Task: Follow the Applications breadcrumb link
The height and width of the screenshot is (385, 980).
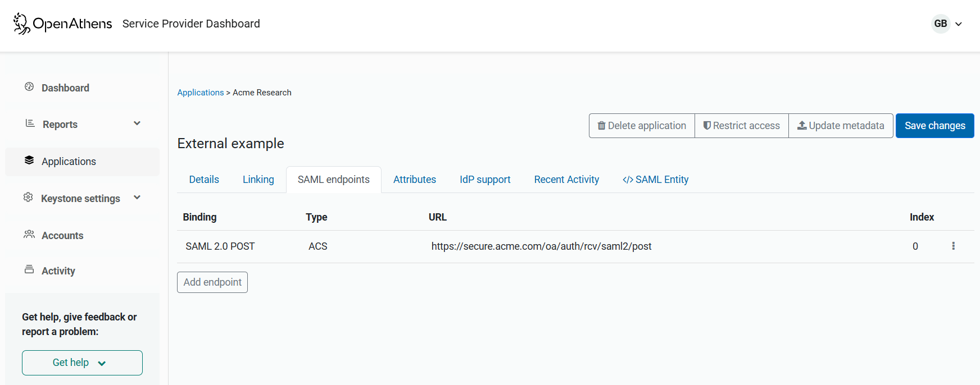Action: coord(201,93)
